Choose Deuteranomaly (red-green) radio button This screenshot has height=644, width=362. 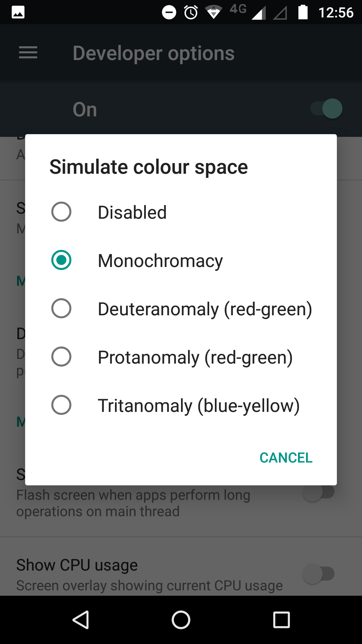coord(181,309)
